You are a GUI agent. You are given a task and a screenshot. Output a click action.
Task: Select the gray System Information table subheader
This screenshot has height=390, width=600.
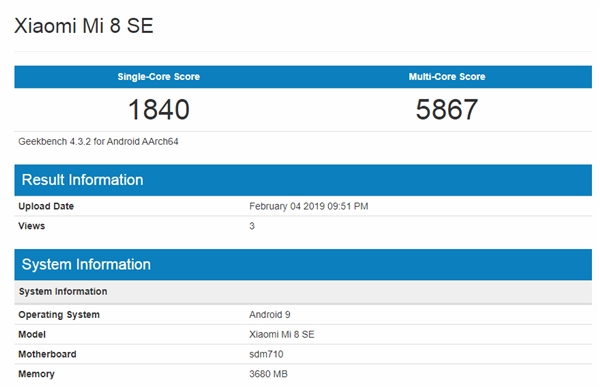(303, 292)
